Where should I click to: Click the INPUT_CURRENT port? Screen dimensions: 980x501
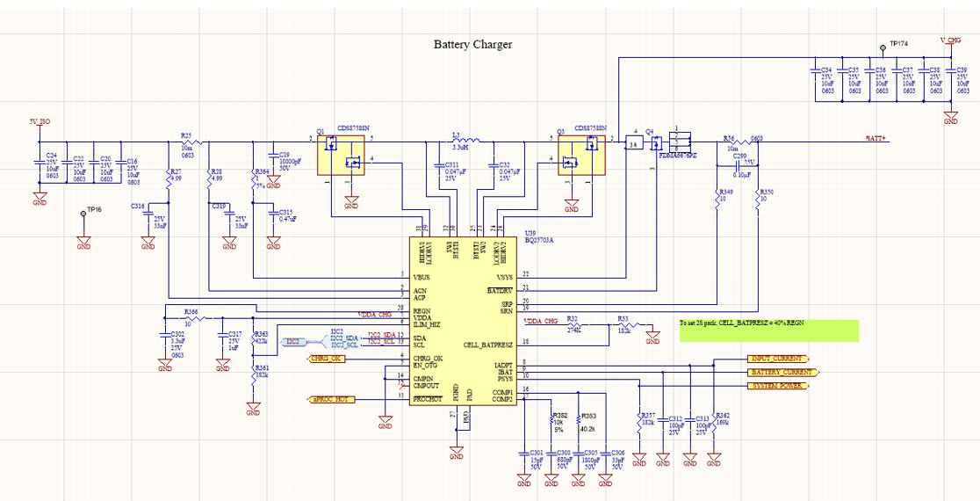pos(777,359)
